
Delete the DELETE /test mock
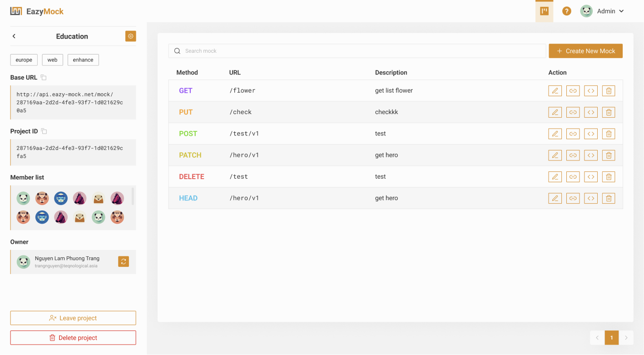click(x=609, y=177)
